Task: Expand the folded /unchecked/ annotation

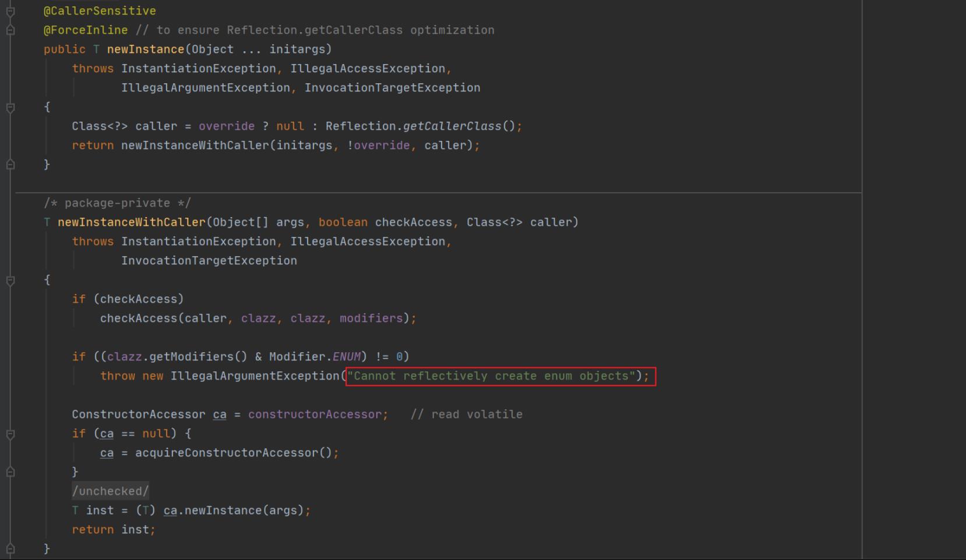Action: click(x=111, y=491)
